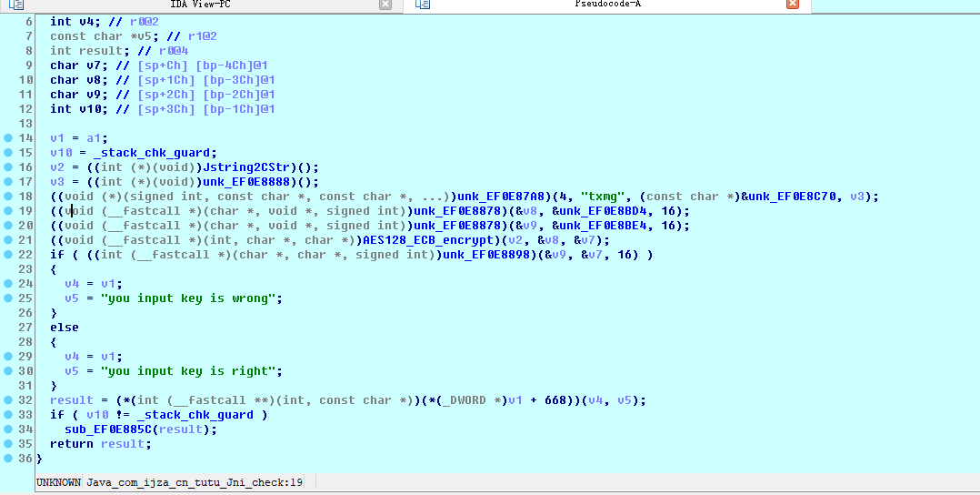Toggle breakpoint dot on line 21

(8, 240)
